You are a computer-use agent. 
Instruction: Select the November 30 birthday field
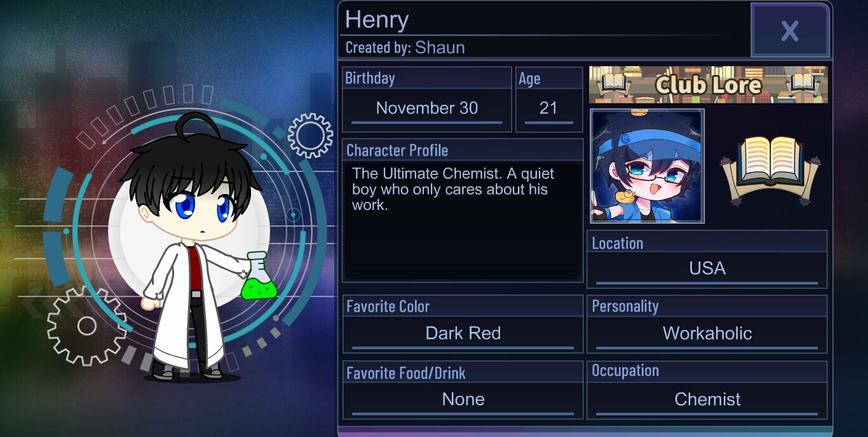(x=426, y=108)
